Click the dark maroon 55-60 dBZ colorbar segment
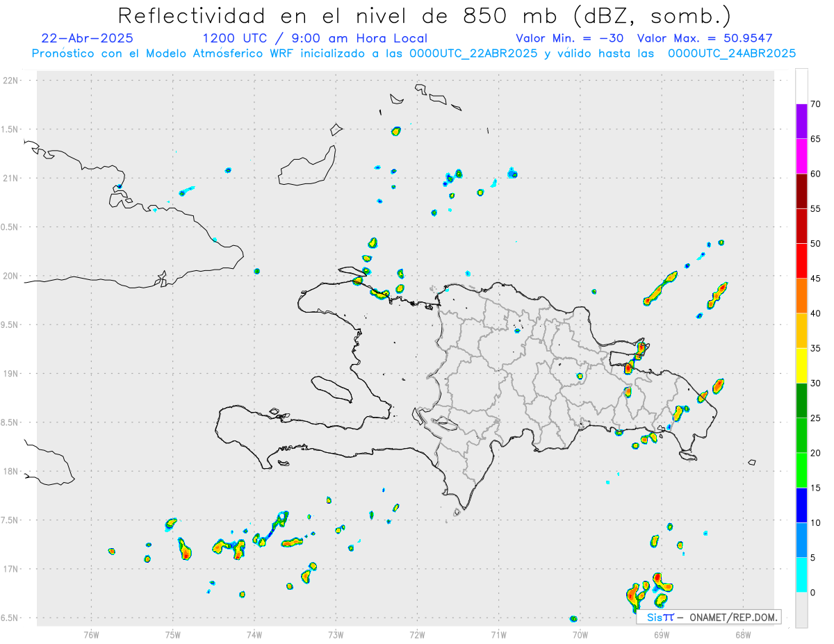The height and width of the screenshot is (644, 834). point(801,191)
